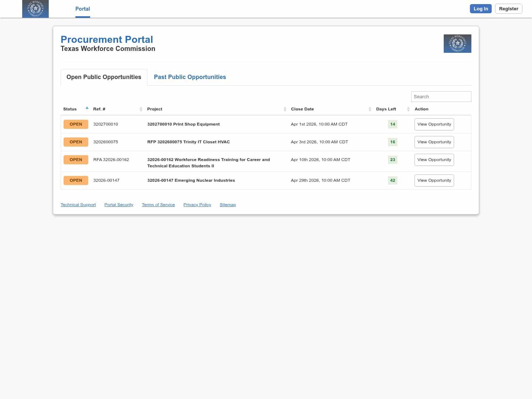Screen dimensions: 532x399
Task: Click the Sitemap footer link
Action: pos(228,205)
